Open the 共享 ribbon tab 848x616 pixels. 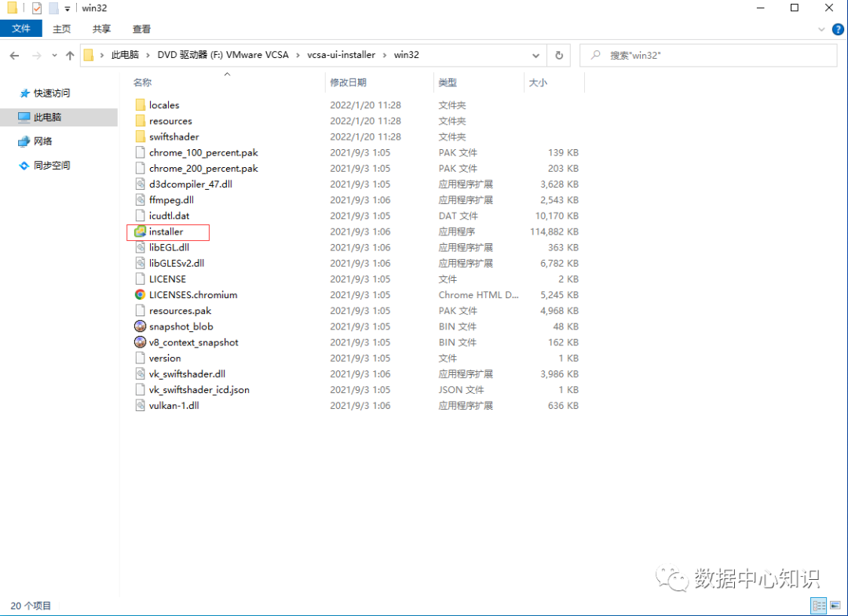101,28
